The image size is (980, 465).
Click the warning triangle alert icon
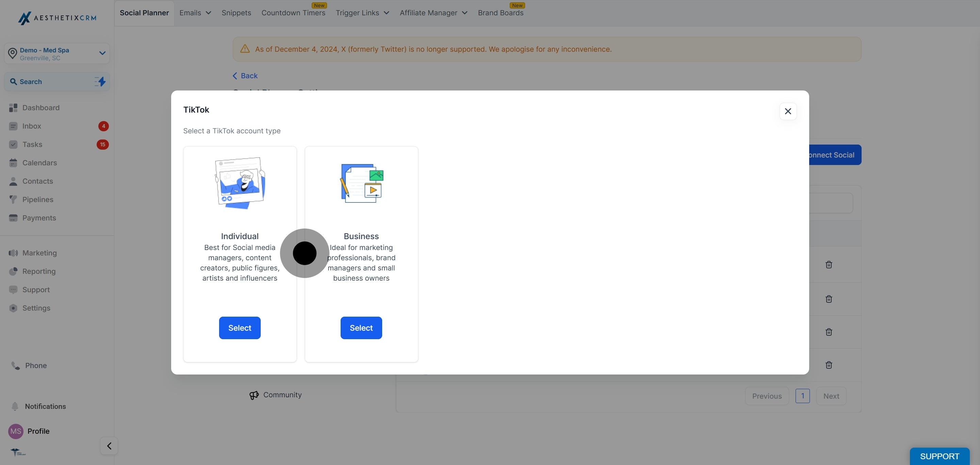pyautogui.click(x=245, y=49)
